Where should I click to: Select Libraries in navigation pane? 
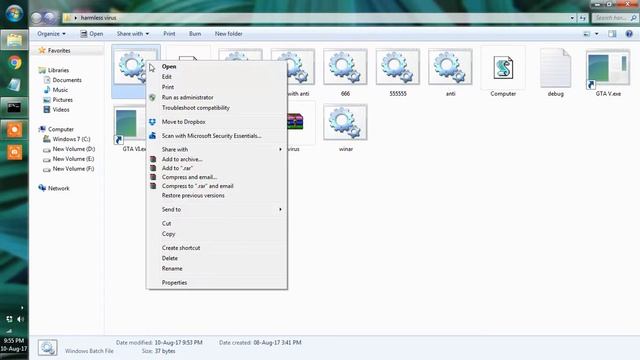pos(58,70)
